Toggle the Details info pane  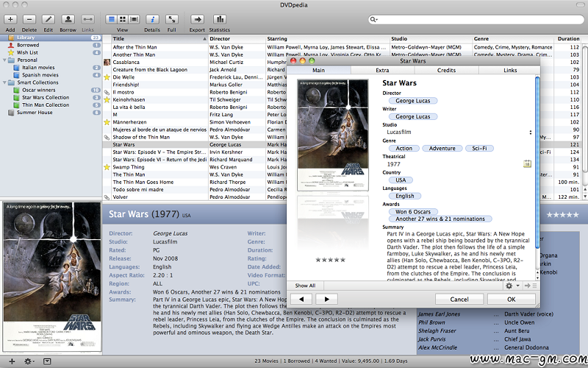point(152,19)
